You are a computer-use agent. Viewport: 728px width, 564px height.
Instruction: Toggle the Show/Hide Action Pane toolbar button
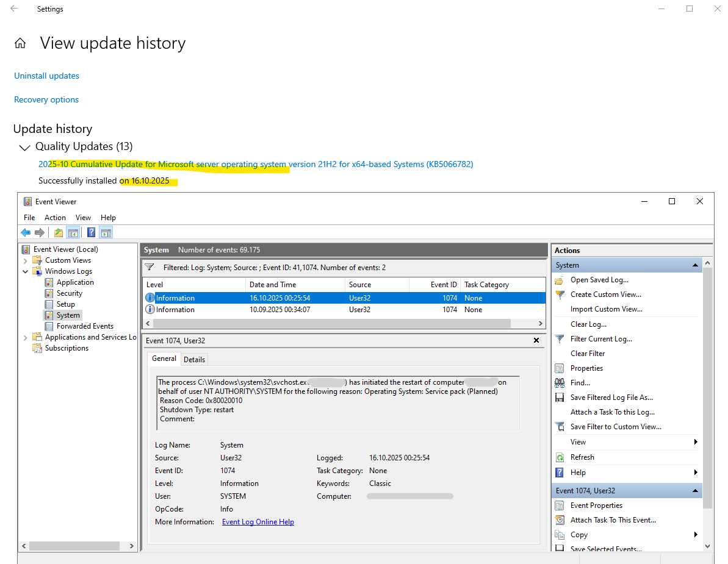click(106, 232)
